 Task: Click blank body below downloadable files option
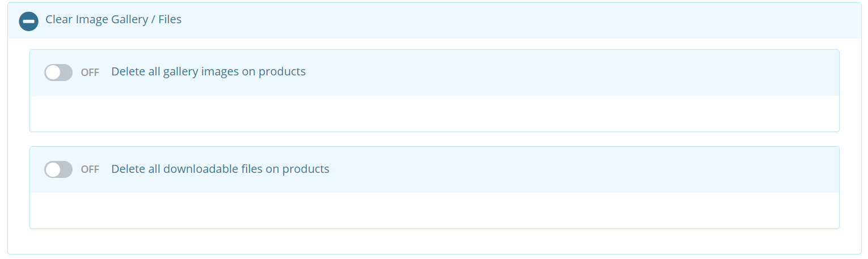pos(434,210)
